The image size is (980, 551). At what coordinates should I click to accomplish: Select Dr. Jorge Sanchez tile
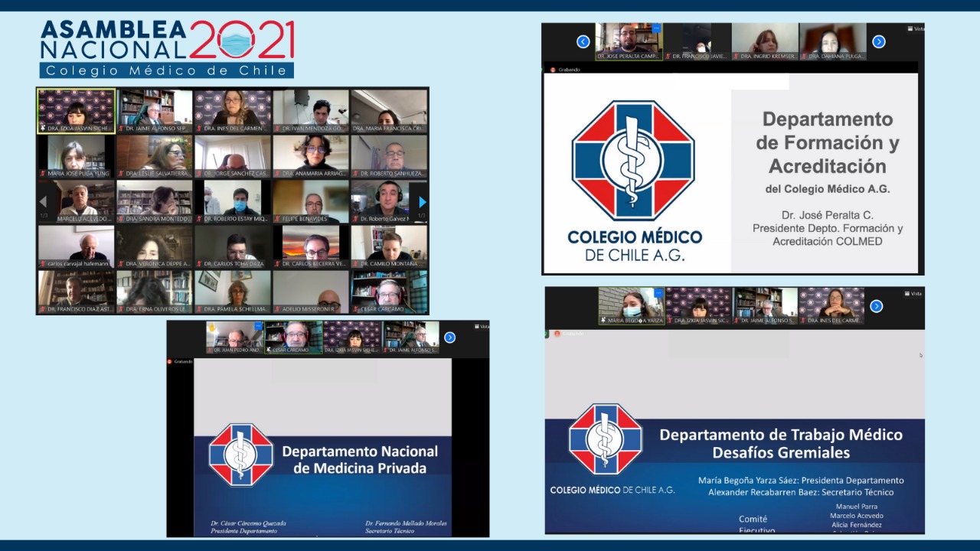[233, 156]
